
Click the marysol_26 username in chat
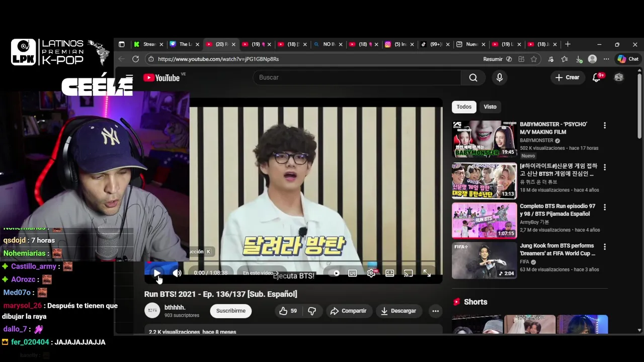point(23,306)
